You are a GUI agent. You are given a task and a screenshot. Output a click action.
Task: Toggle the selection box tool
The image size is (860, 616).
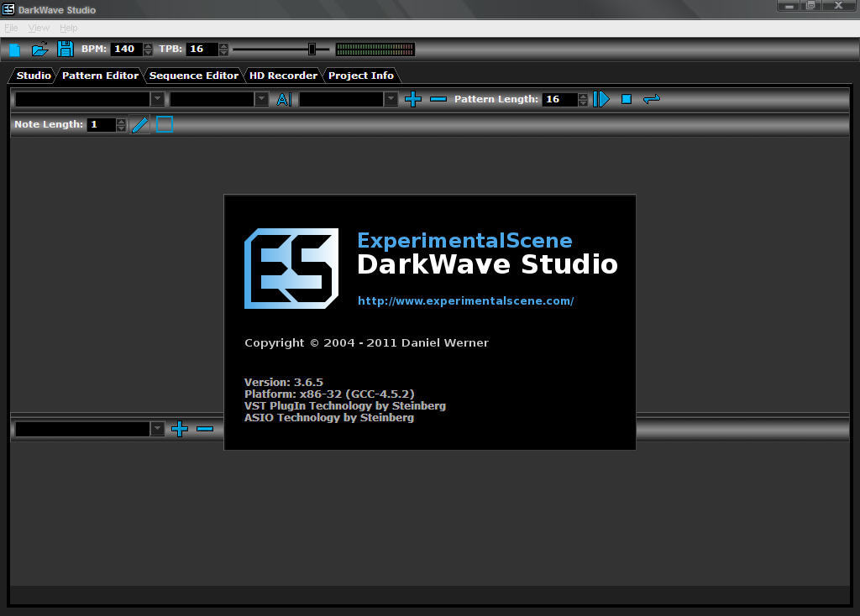coord(164,124)
